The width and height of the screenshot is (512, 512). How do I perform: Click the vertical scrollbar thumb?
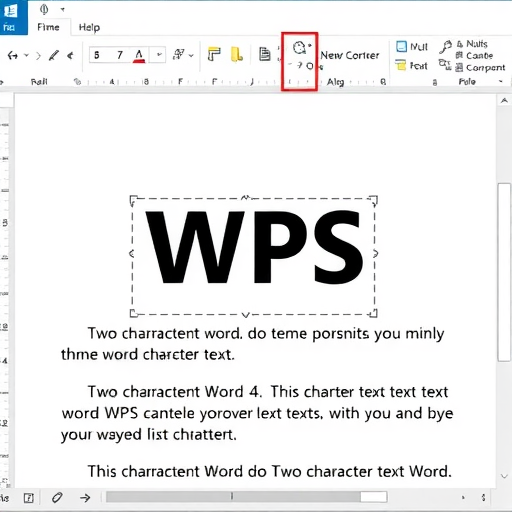[504, 272]
